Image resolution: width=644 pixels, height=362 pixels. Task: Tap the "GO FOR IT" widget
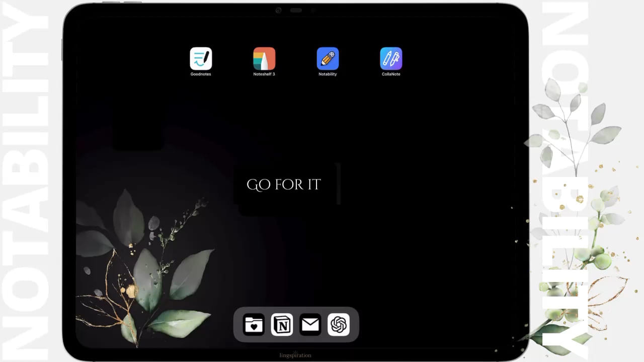coord(284,185)
